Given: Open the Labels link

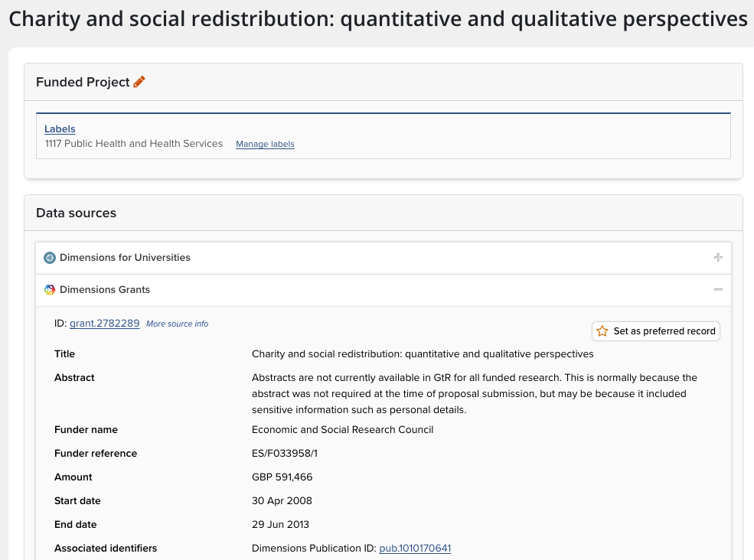Looking at the screenshot, I should [60, 129].
